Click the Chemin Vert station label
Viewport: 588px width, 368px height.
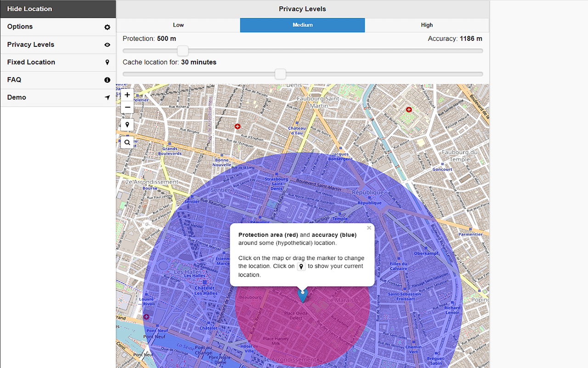tap(413, 350)
